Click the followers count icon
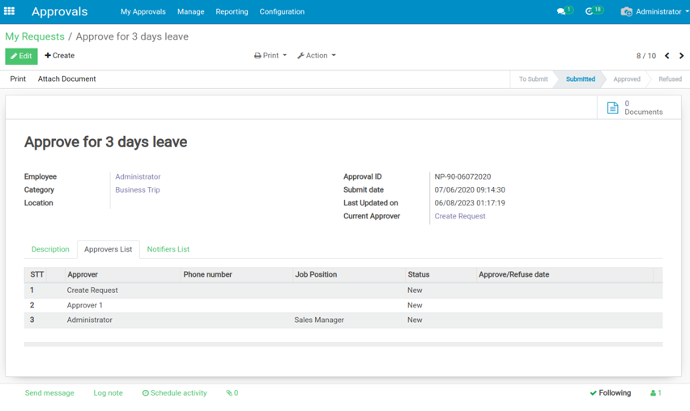Screen dimensions: 690x411 tap(656, 393)
